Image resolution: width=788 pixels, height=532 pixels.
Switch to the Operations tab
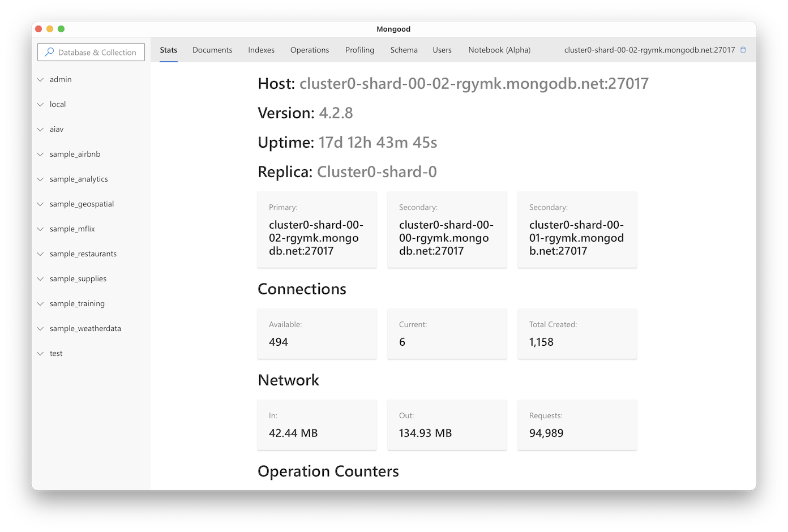(x=310, y=50)
